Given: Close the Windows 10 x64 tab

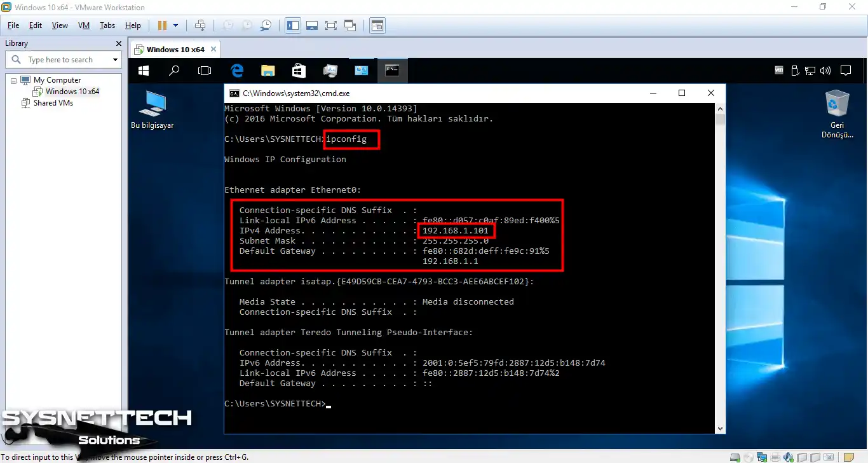Looking at the screenshot, I should [x=214, y=49].
